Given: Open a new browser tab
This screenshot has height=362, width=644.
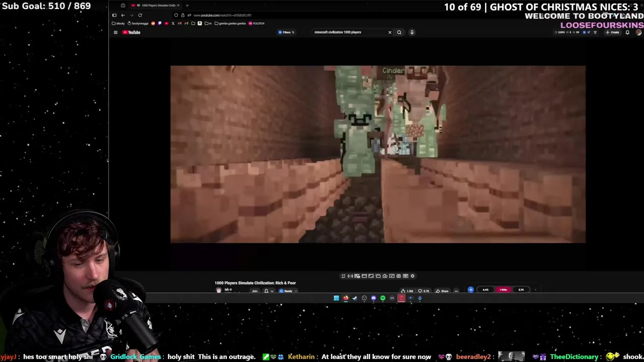Looking at the screenshot, I should (x=187, y=6).
